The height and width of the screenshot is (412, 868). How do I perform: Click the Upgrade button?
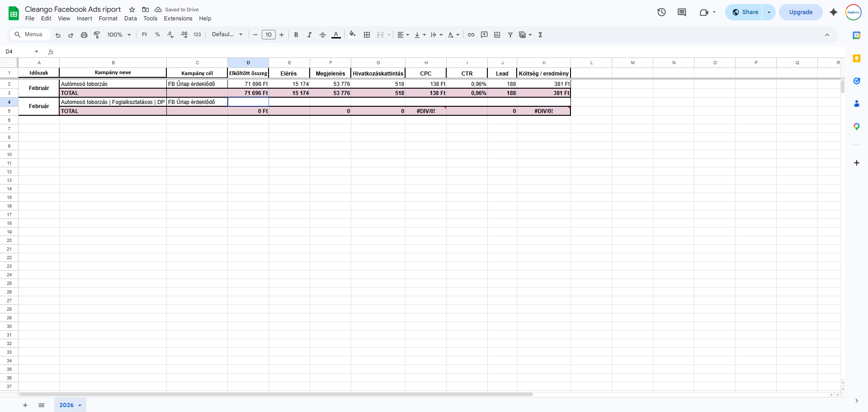pos(801,12)
